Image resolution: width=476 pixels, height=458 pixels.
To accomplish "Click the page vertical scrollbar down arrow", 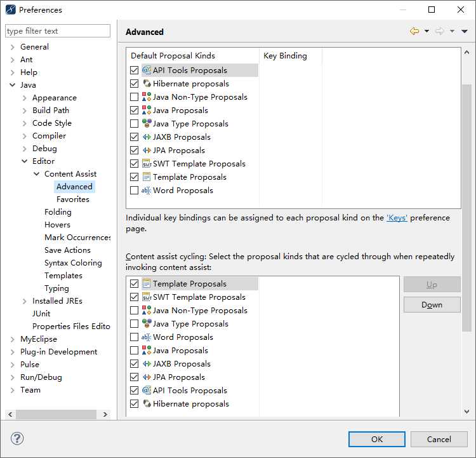I will tap(467, 412).
